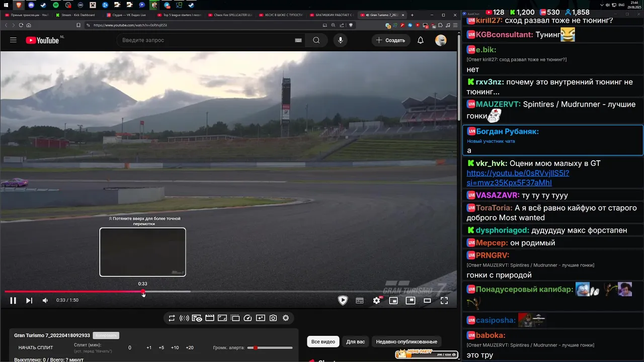Click the MEME PARTY doge widget
Image resolution: width=644 pixels, height=362 pixels.
tap(427, 354)
